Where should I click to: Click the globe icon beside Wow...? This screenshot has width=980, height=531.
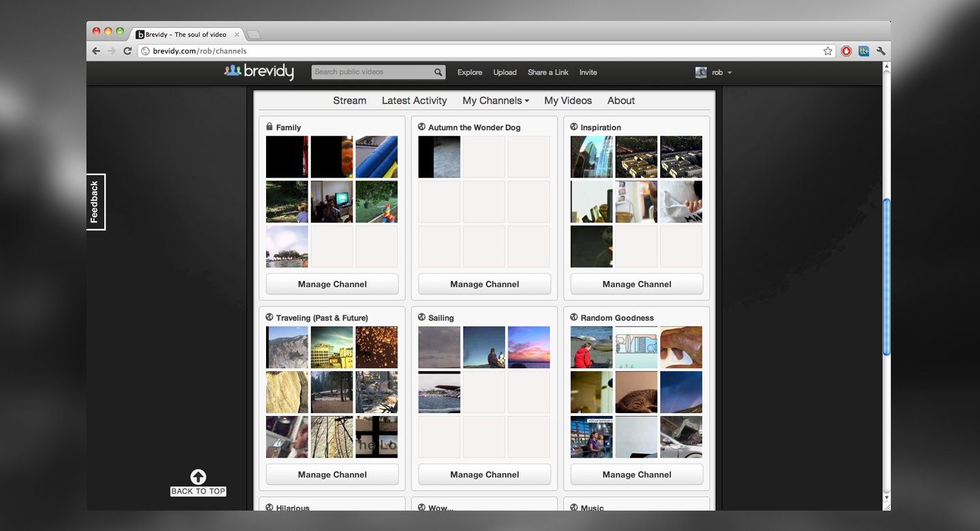click(422, 507)
